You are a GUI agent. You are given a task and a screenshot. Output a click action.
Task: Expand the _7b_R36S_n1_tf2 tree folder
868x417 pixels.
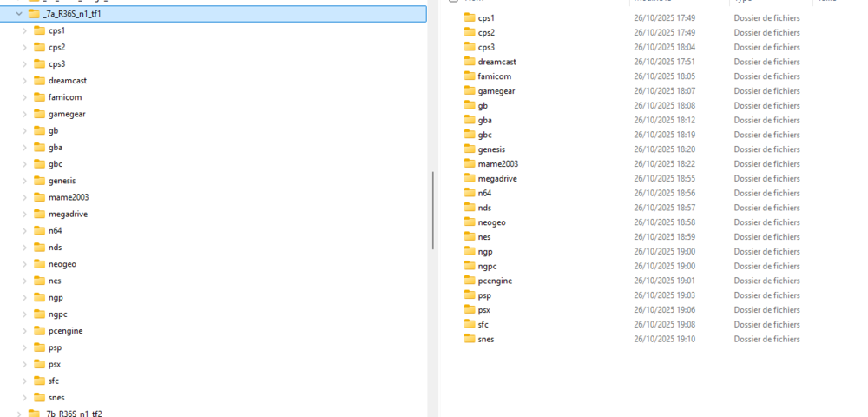tap(19, 414)
